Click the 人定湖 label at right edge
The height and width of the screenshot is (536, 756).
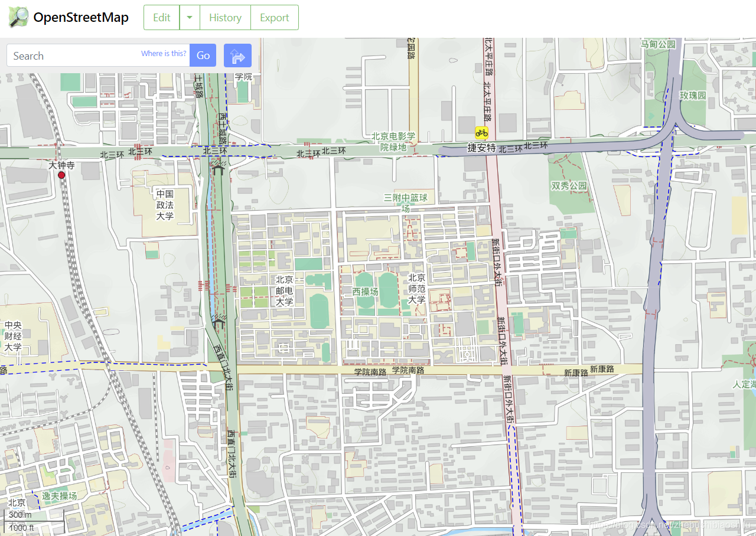pyautogui.click(x=744, y=384)
